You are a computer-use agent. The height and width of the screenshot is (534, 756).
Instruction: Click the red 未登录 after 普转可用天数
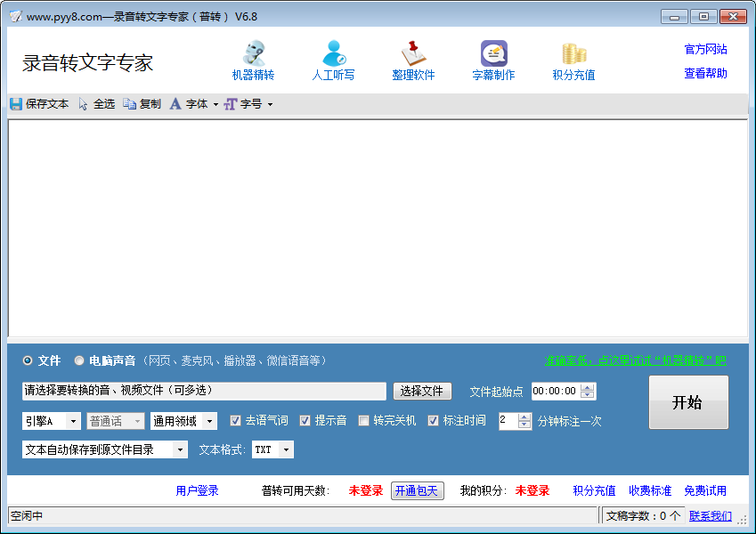[x=365, y=490]
